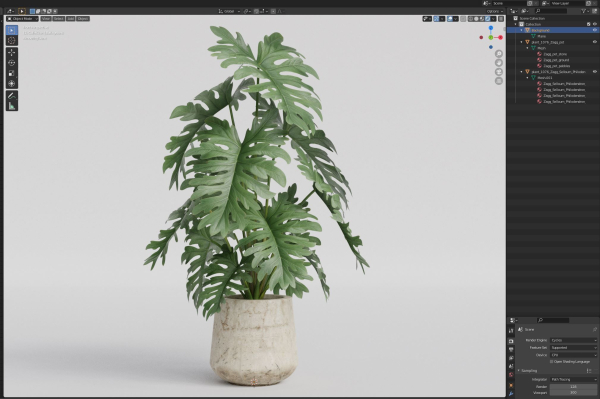
Task: Open the viewport Select menu
Action: point(59,19)
